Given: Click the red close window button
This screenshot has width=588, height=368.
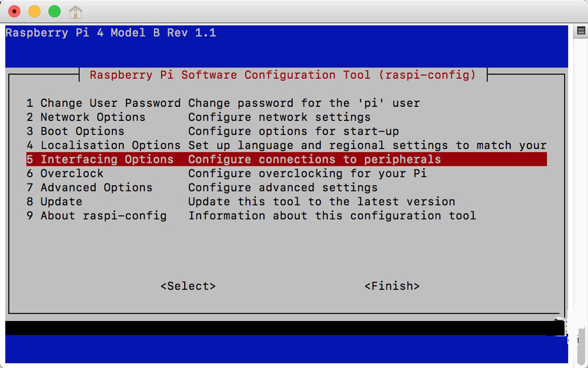Looking at the screenshot, I should (x=14, y=11).
